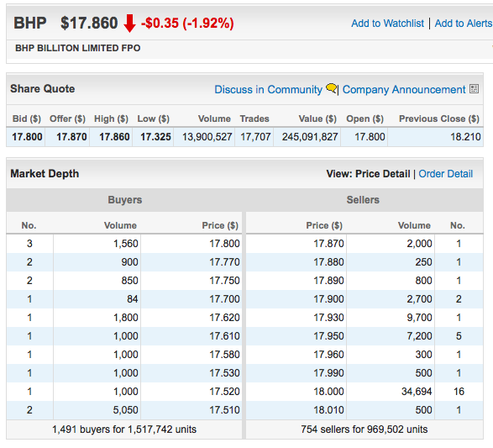Click seller price 17.960
This screenshot has width=493, height=448.
point(328,355)
